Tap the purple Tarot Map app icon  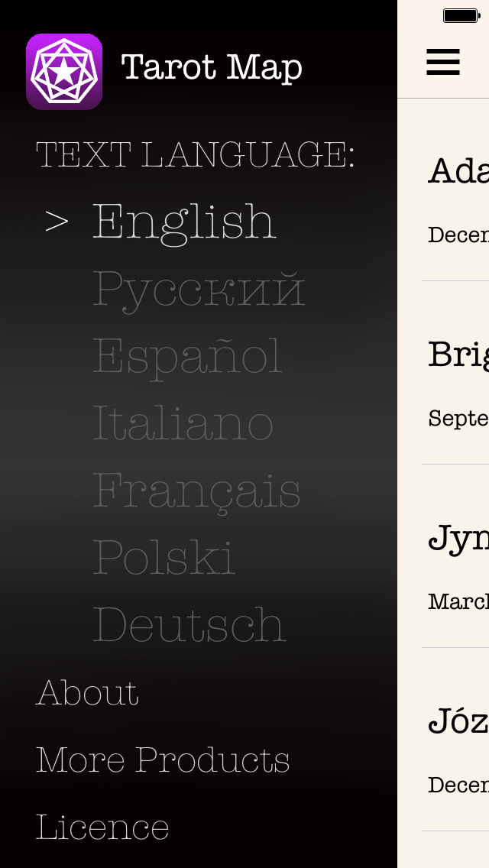(x=64, y=72)
